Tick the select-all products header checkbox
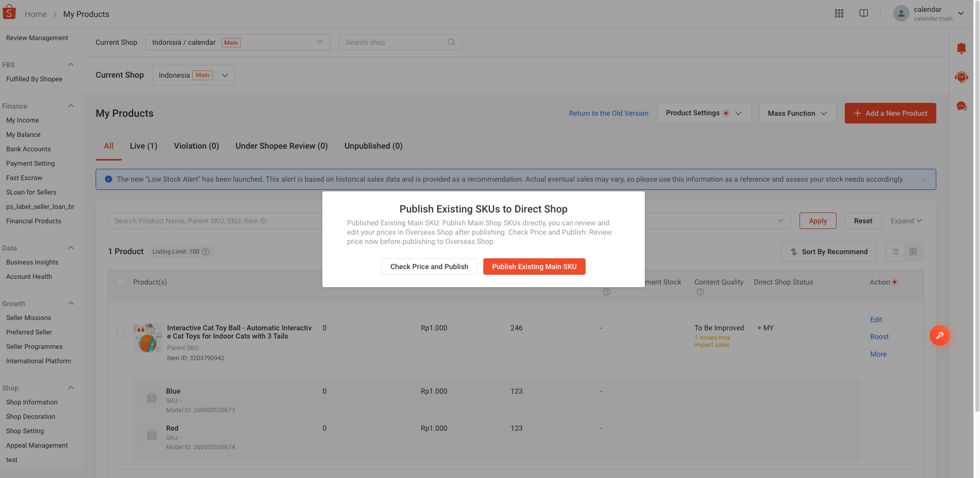 pyautogui.click(x=121, y=282)
